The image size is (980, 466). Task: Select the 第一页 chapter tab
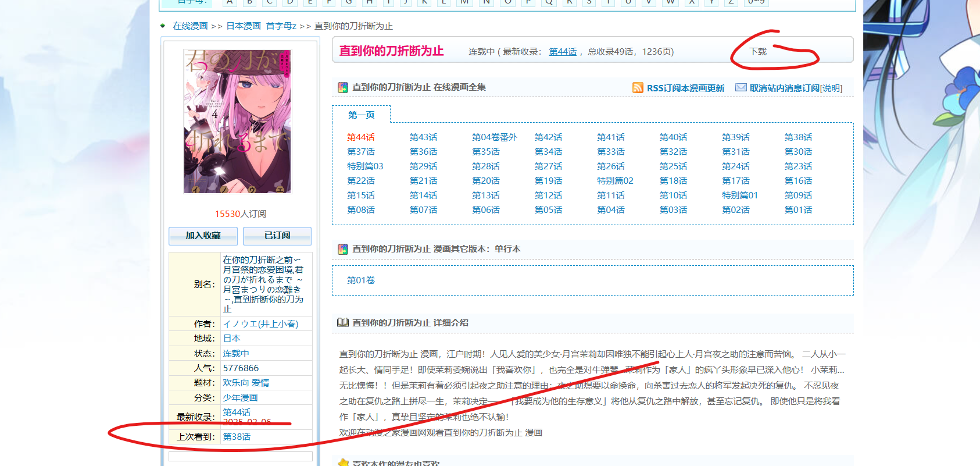pos(362,115)
